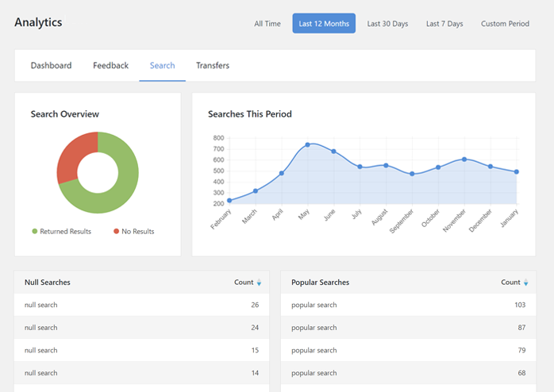Show analytics for All Time
Viewport: 554px width, 392px height.
267,24
